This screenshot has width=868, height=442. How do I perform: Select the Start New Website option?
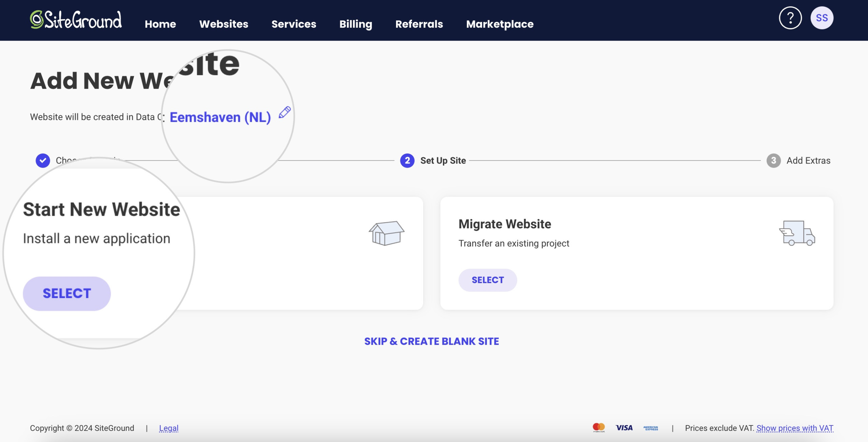click(x=67, y=293)
